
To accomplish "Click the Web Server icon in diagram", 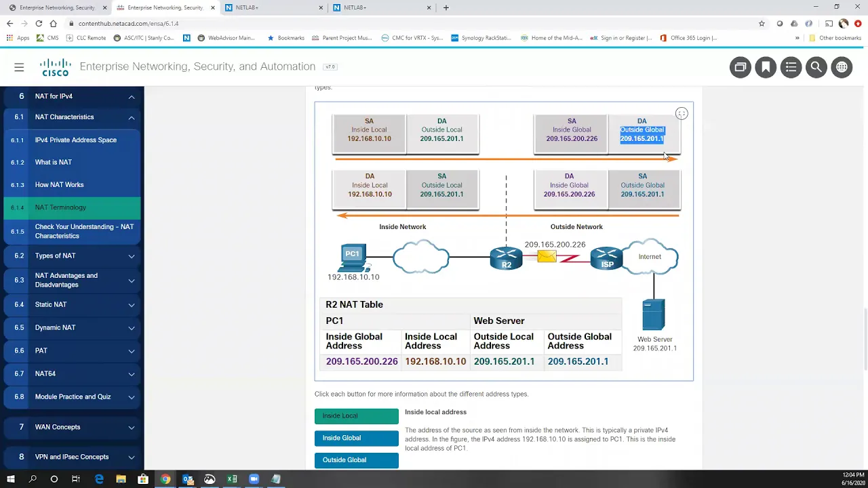I will [x=654, y=315].
